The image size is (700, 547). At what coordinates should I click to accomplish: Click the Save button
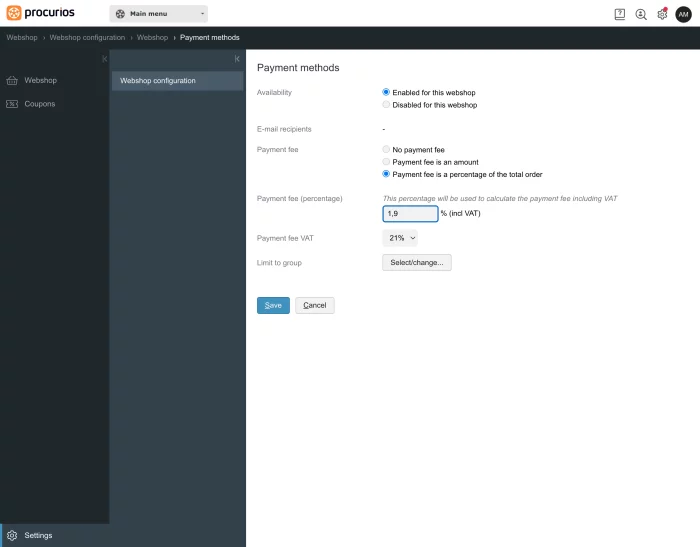tap(273, 305)
